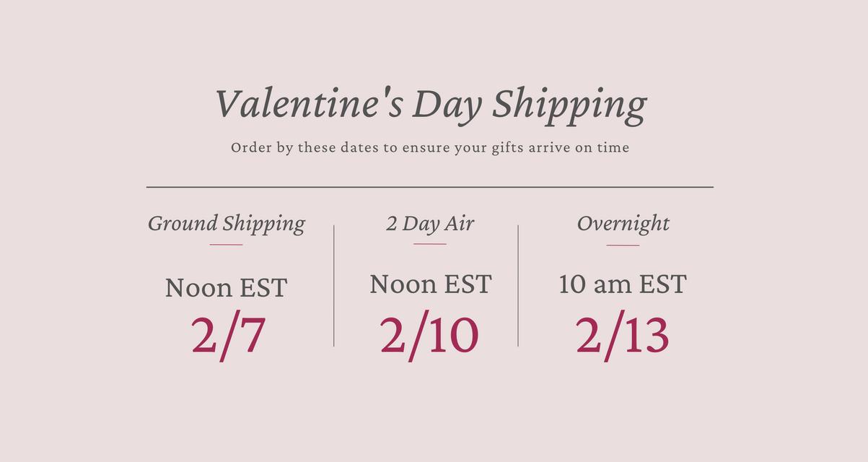
Task: Click the 2/7 deadline date
Action: (x=229, y=336)
